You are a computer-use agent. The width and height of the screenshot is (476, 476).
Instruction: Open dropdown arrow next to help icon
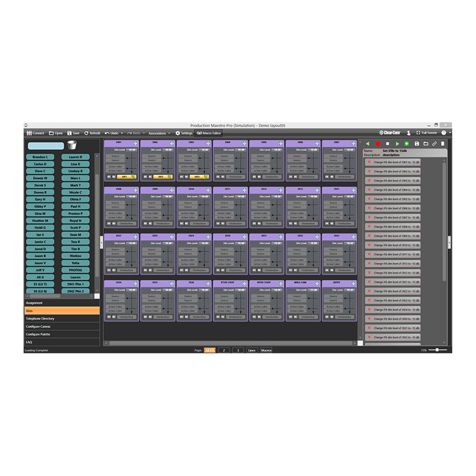[450, 133]
